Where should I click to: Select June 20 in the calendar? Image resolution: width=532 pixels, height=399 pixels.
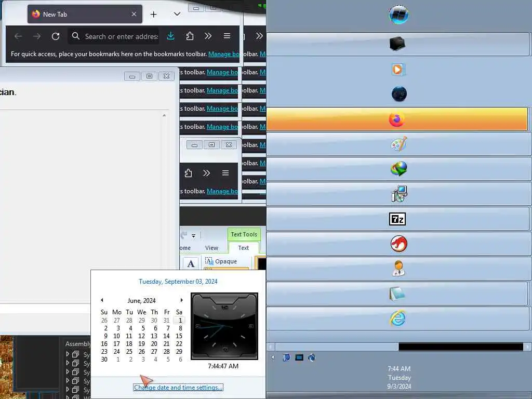(154, 344)
